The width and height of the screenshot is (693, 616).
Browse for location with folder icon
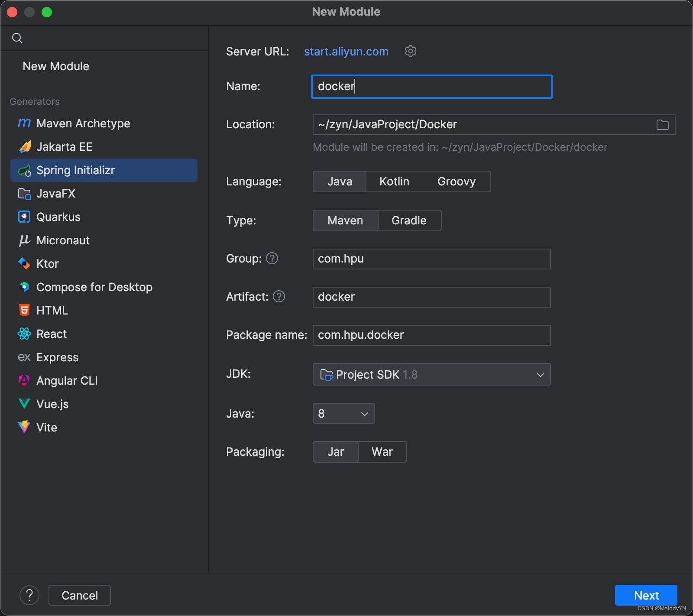point(663,125)
